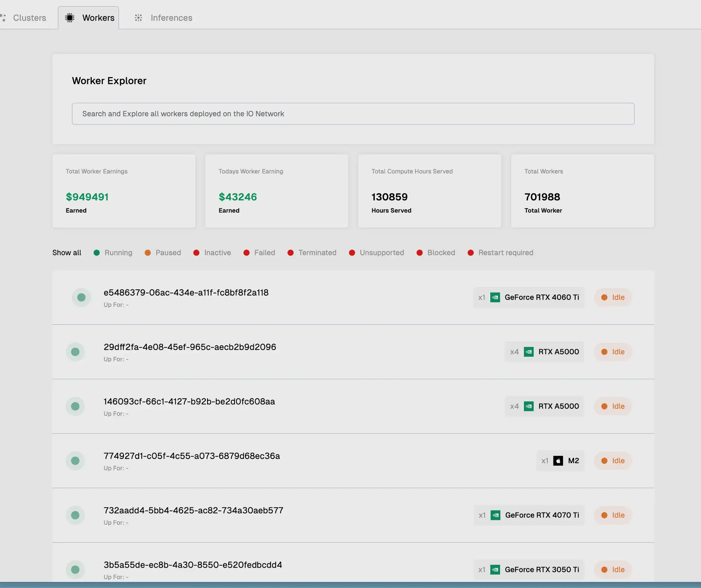
Task: Search workers in the explorer field
Action: [x=353, y=113]
